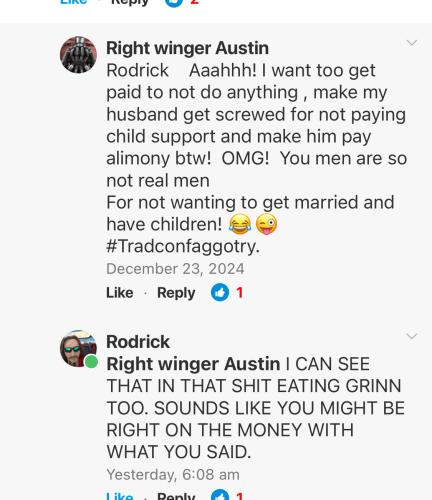Click bold Right winger Austin mention in reply
The height and width of the screenshot is (500, 432).
pyautogui.click(x=193, y=364)
